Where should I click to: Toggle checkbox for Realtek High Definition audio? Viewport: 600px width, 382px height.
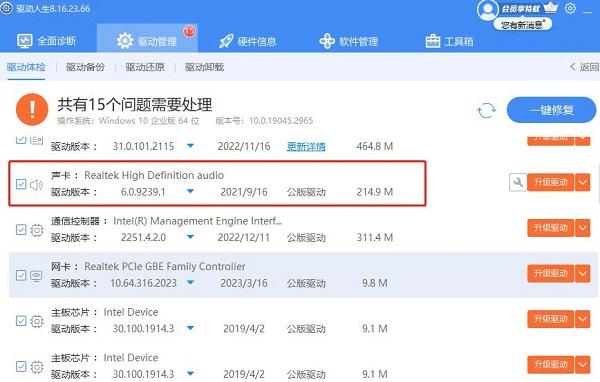coord(21,184)
